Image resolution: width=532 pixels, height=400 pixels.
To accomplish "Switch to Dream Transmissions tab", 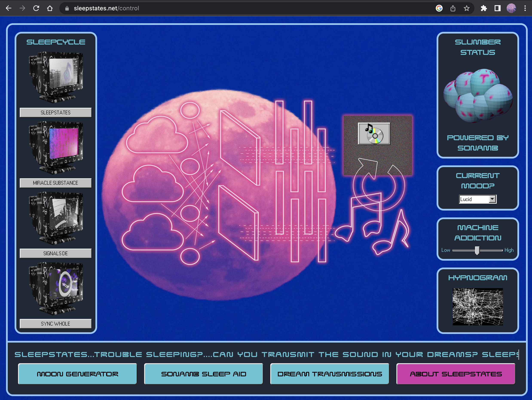I will click(330, 374).
